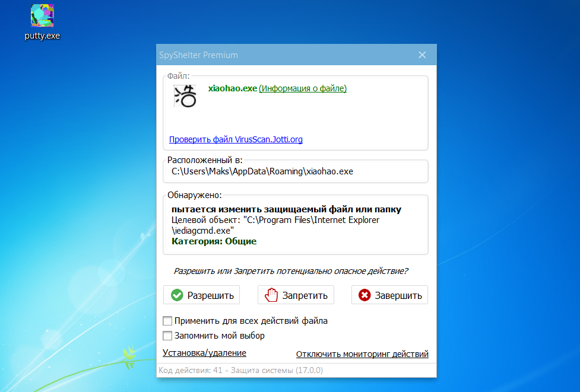
Task: Click the 'Целевой объект' target path text
Action: click(x=275, y=225)
